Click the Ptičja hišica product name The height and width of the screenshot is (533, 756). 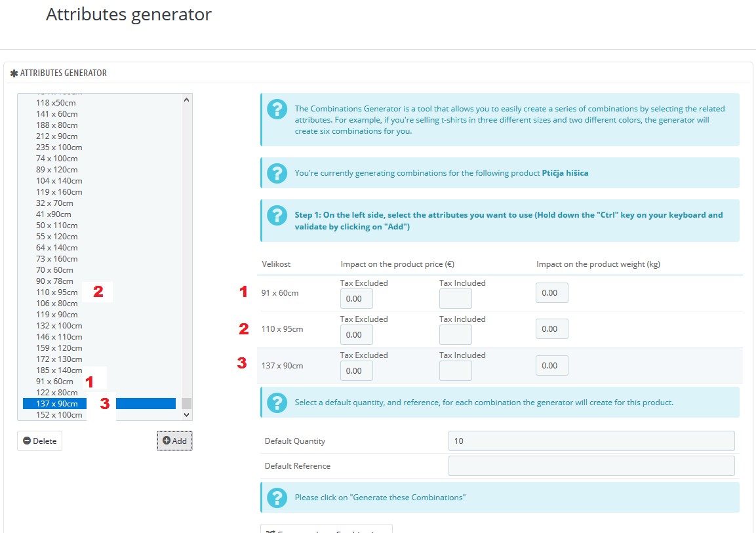pos(565,173)
